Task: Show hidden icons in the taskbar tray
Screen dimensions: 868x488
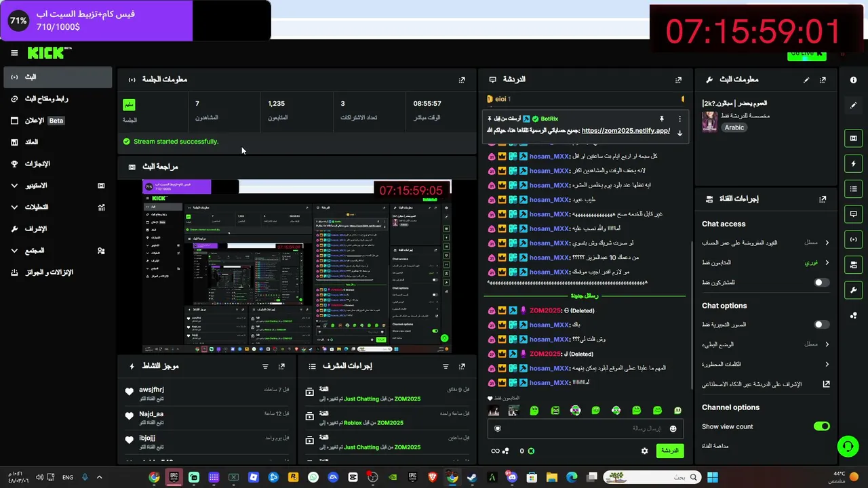Action: [100, 477]
